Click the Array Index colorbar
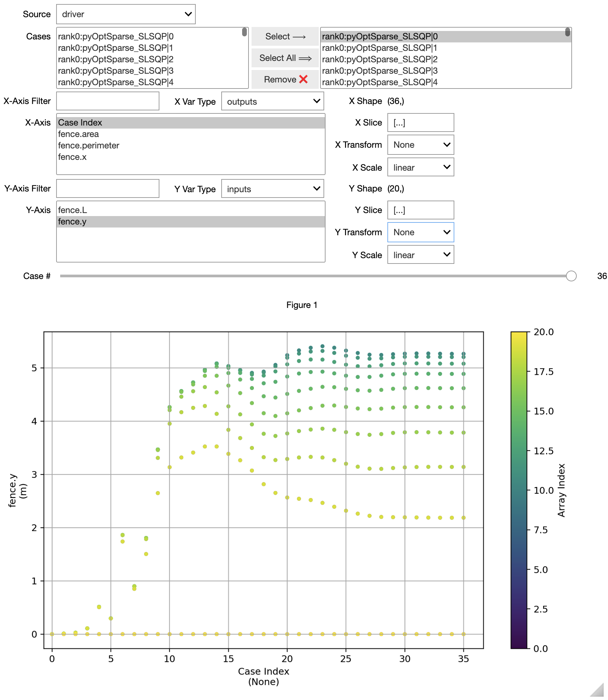Image resolution: width=608 pixels, height=700 pixels. coord(519,490)
